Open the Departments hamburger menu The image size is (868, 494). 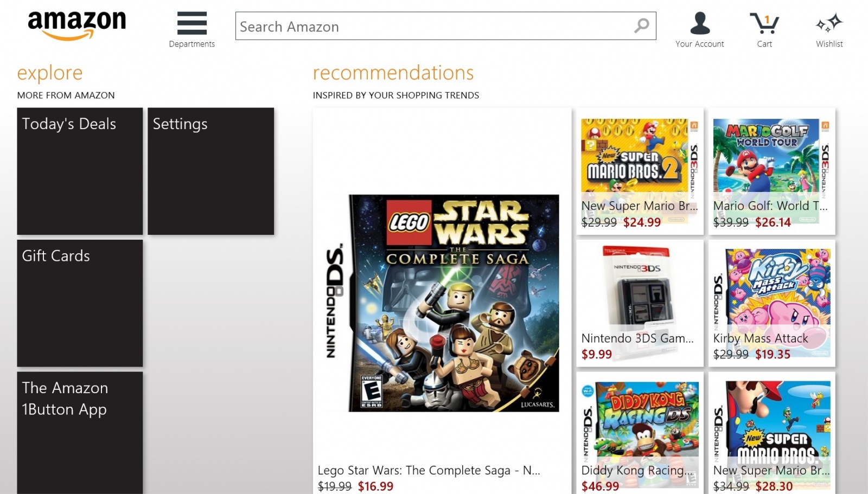(192, 24)
